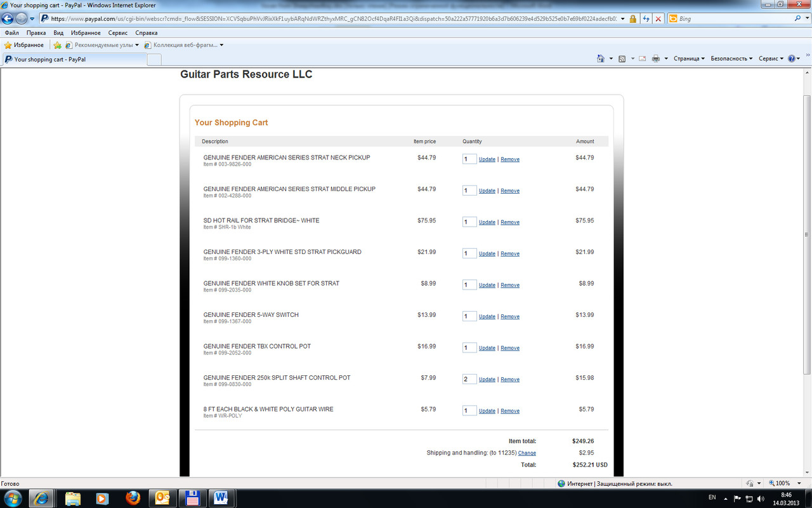Viewport: 812px width, 508px height.
Task: Remove the Black & White Poly Guitar Wire
Action: 510,411
